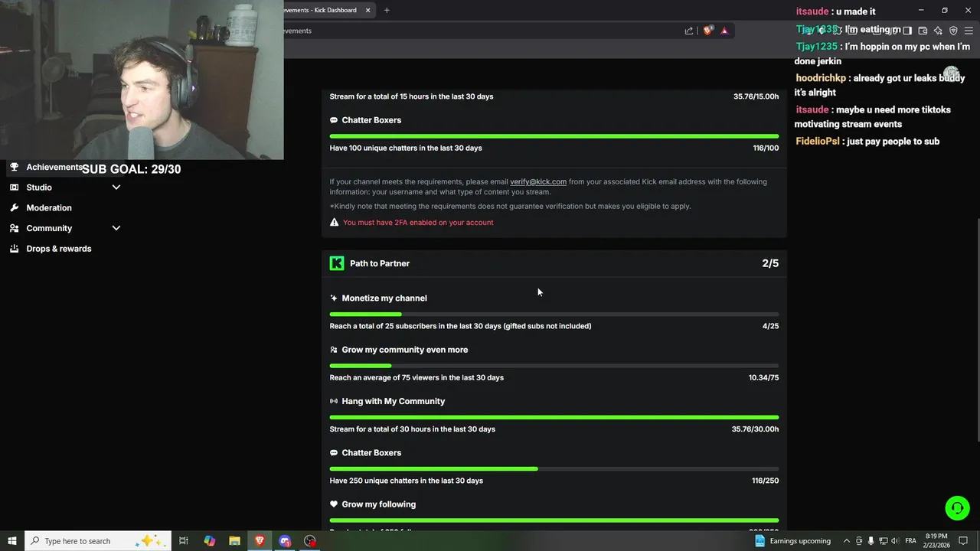980x551 pixels.
Task: Open the Moderation sidebar item
Action: [x=49, y=208]
